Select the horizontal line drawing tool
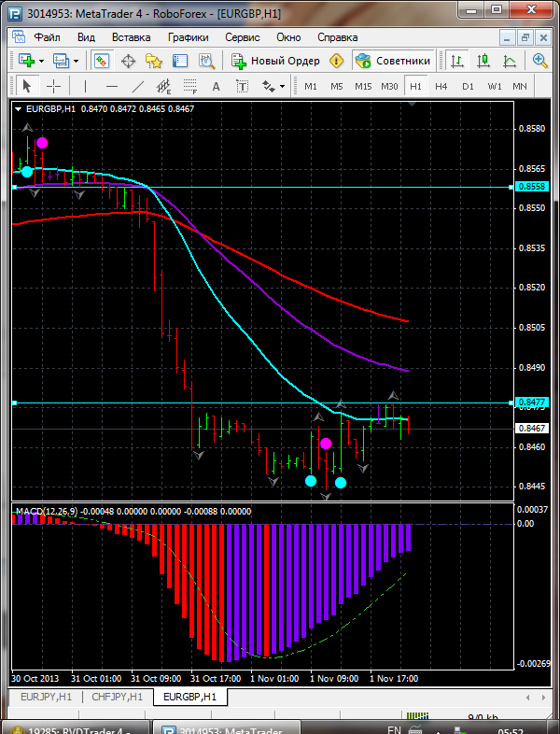 tap(112, 86)
